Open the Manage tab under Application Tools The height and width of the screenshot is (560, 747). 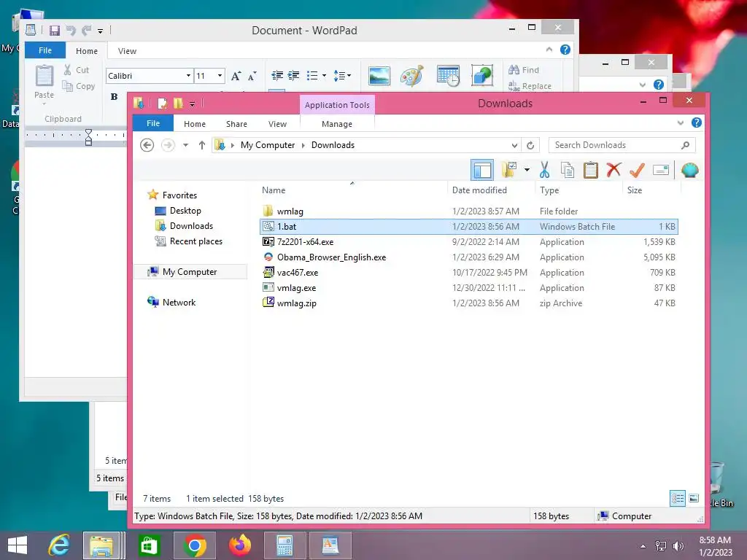coord(337,124)
